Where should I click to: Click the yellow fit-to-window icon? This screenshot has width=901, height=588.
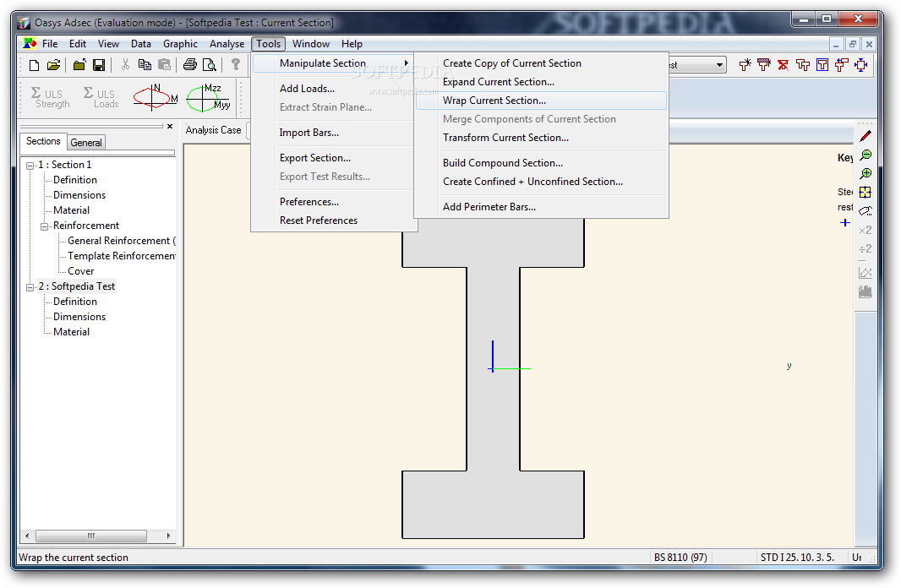point(865,193)
